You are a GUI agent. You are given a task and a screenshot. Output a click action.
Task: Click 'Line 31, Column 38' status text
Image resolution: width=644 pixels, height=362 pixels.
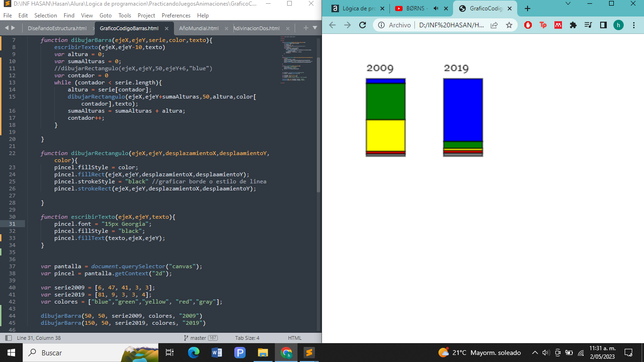39,338
